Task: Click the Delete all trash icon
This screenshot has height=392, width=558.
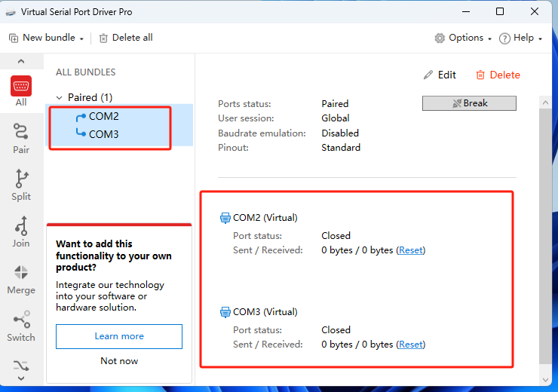Action: coord(103,38)
